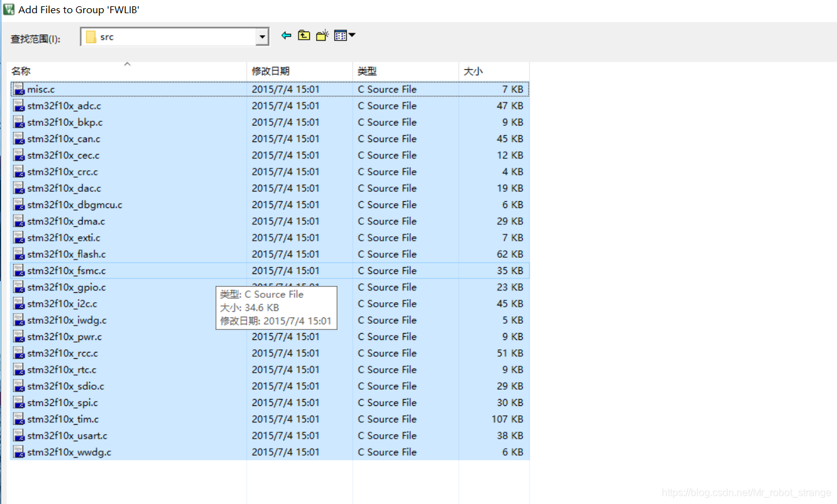Click the Keil icon in the title bar

(x=9, y=9)
